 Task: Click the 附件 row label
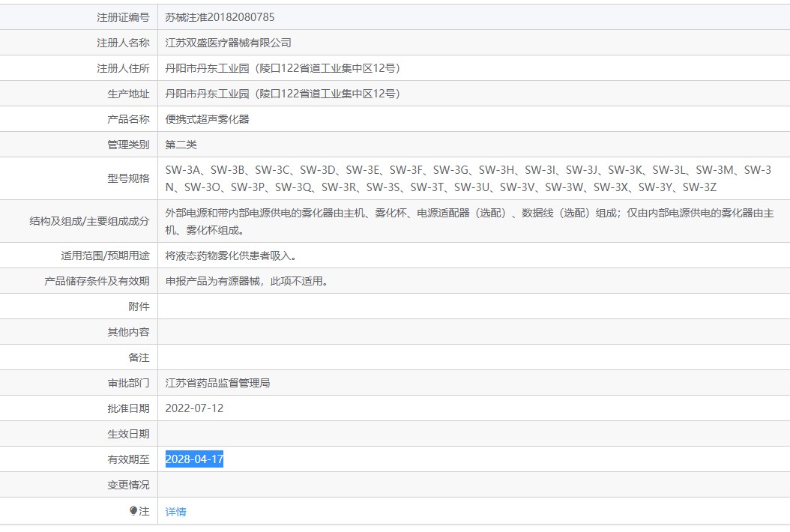[139, 306]
